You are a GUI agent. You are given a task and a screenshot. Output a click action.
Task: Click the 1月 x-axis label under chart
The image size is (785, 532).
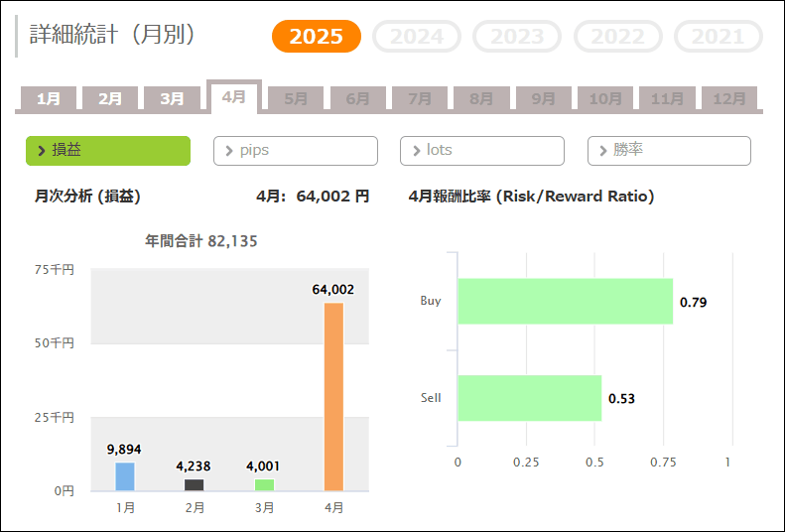125,508
